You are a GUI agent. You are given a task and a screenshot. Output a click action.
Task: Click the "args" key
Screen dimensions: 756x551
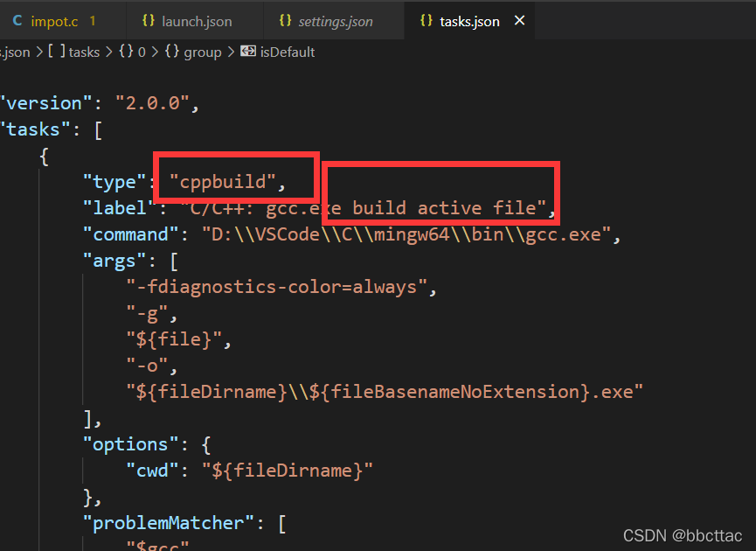point(114,261)
